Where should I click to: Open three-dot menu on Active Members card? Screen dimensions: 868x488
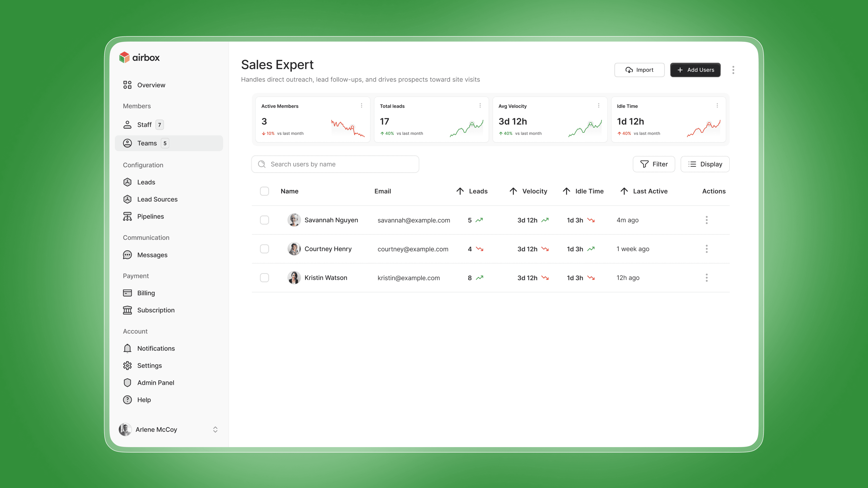[362, 106]
